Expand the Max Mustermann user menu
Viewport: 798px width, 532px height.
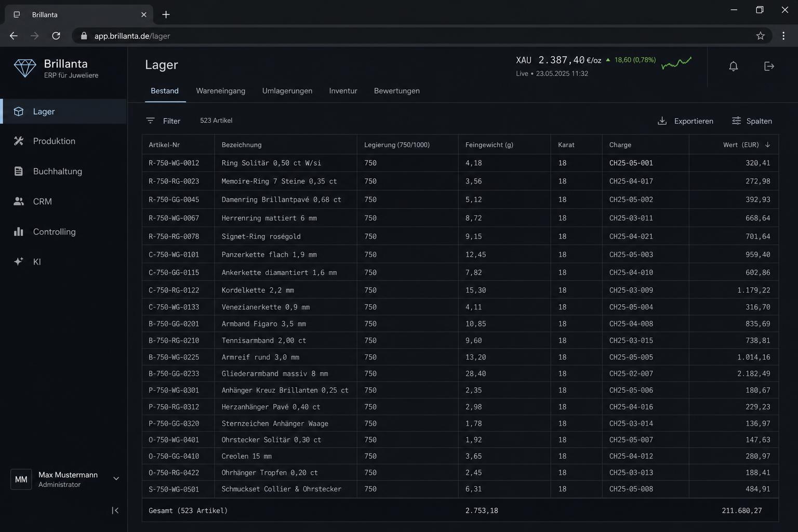click(116, 478)
